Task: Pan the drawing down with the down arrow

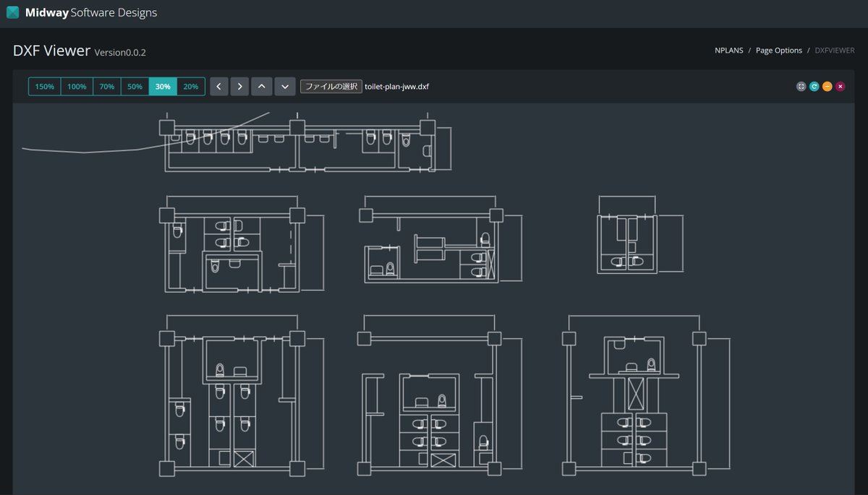Action: coord(285,86)
